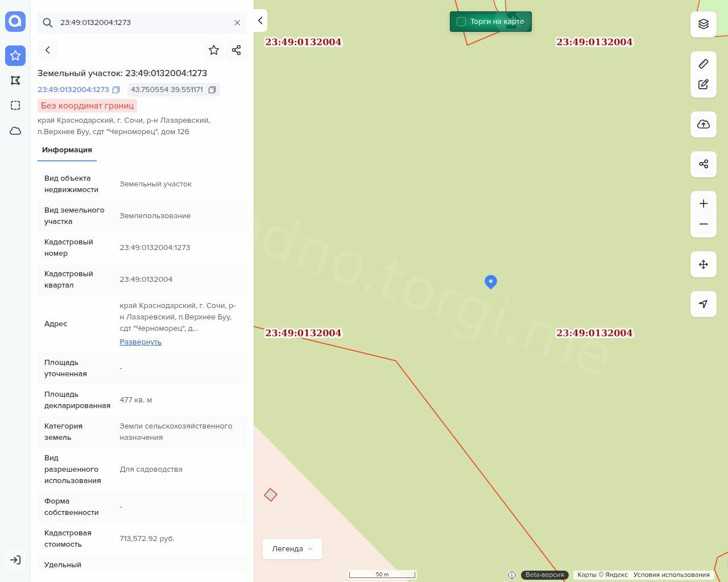The height and width of the screenshot is (582, 728).
Task: Open the map layers panel
Action: pos(704,24)
